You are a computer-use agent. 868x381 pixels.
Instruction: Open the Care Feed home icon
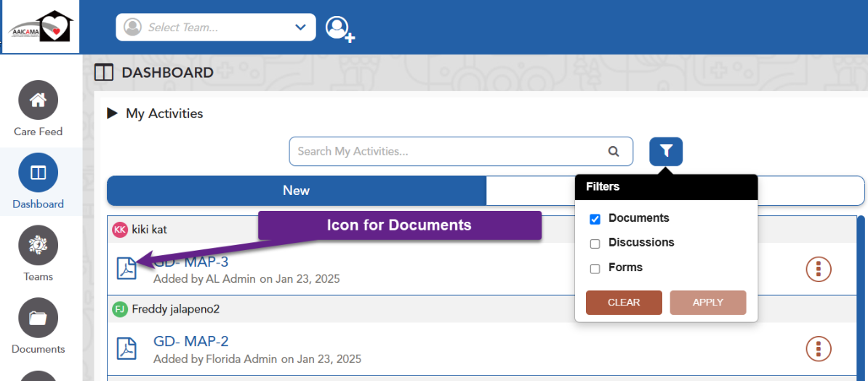[x=38, y=100]
